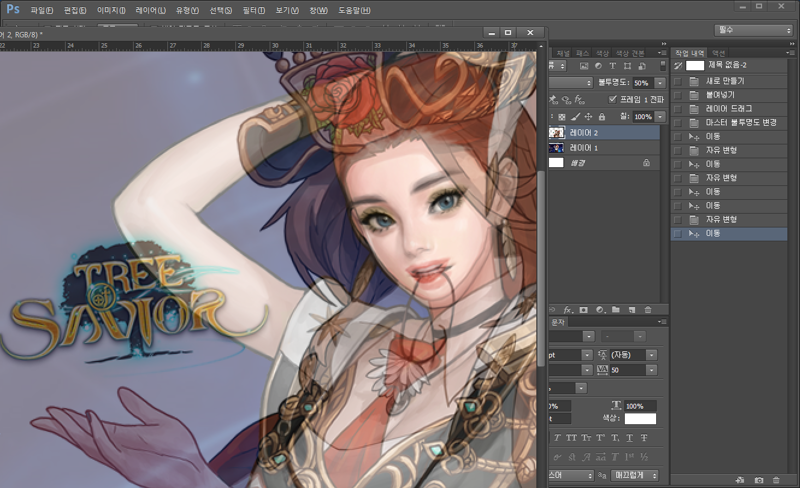Set history brush source for snapshot 제목 없음-2
Viewport: 800px width, 488px height.
678,65
